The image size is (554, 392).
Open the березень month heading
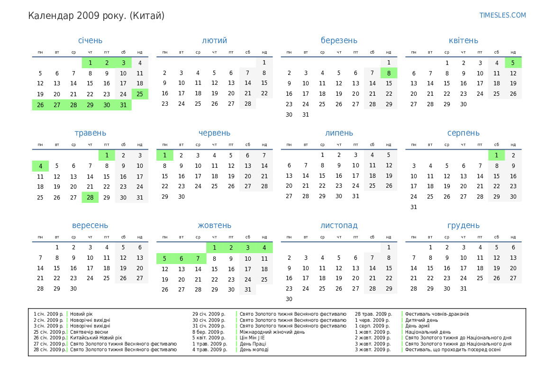[339, 41]
